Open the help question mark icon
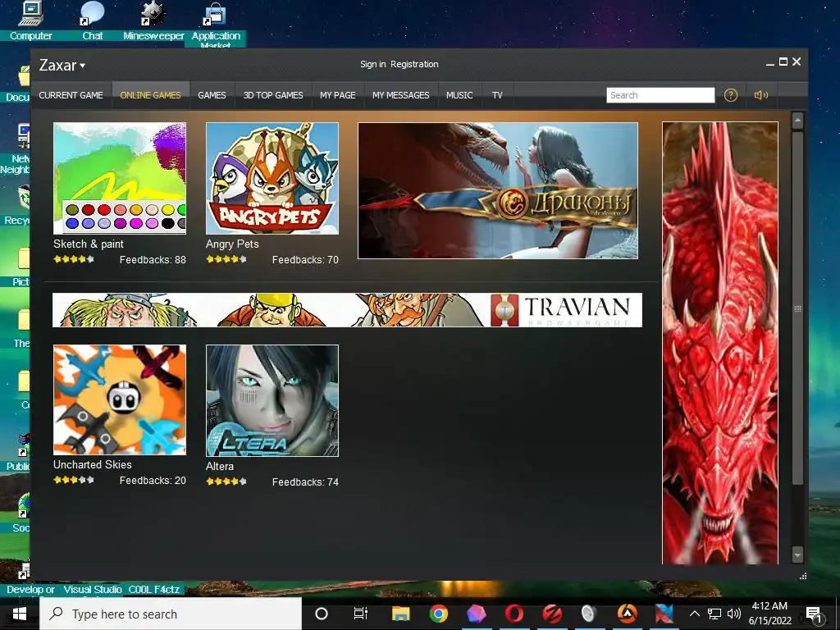The height and width of the screenshot is (630, 840). [731, 95]
